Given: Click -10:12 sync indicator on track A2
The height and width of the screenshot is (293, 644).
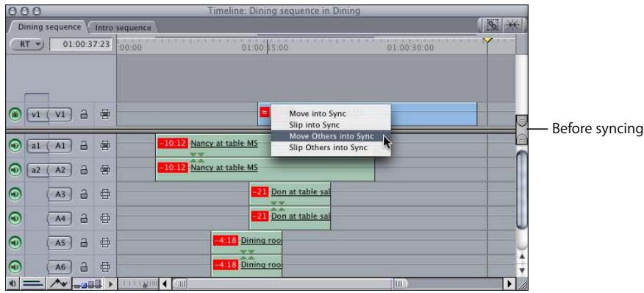Looking at the screenshot, I should [x=173, y=168].
